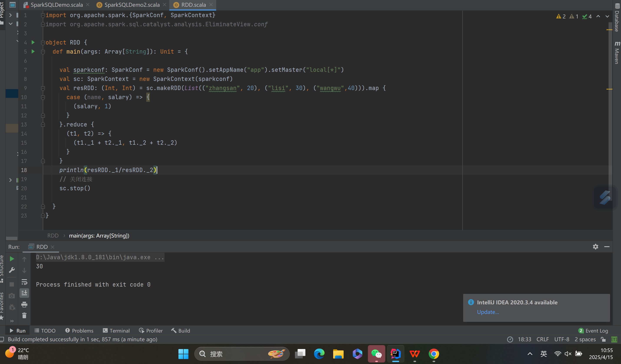Click the run gutter arrow beside object RDD

33,42
